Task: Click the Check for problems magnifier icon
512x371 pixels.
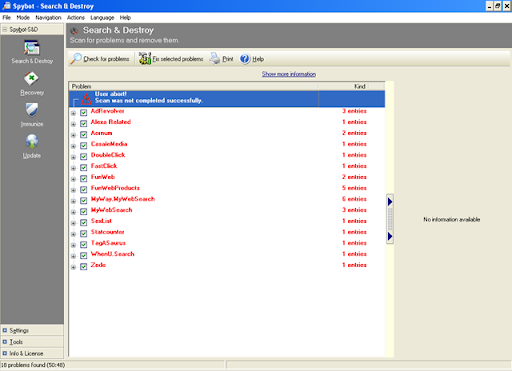Action: click(x=76, y=59)
